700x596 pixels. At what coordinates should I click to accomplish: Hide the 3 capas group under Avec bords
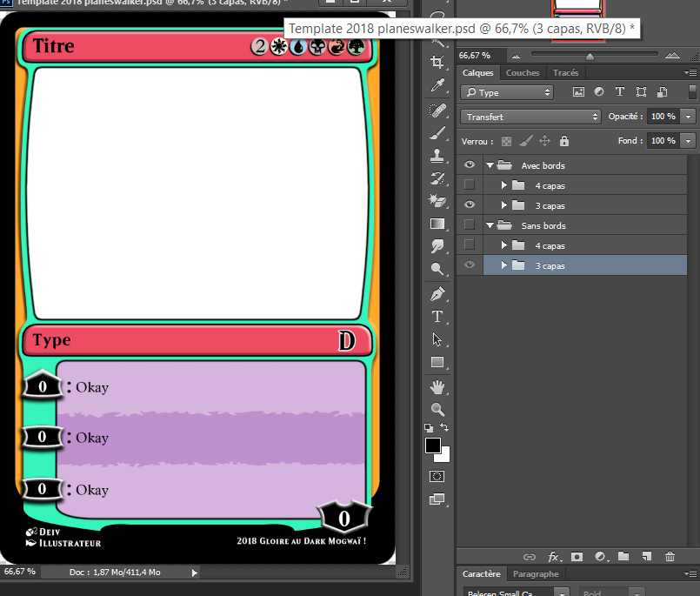click(470, 204)
